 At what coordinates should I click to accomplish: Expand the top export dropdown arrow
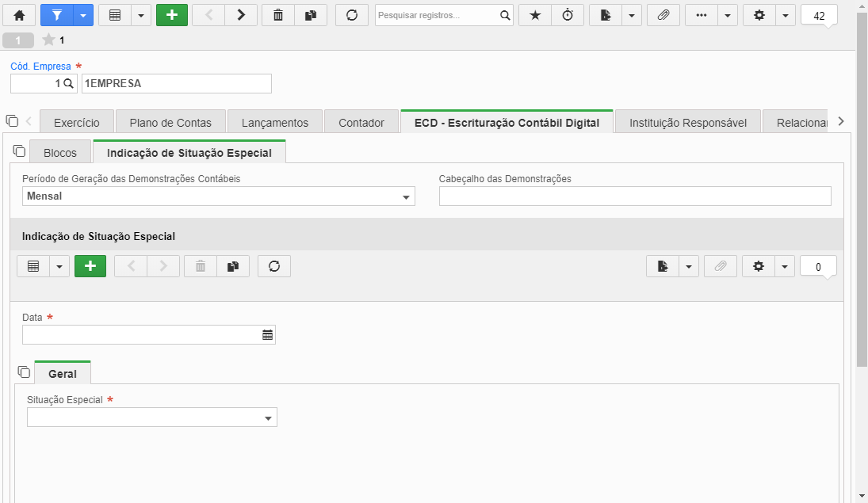(x=632, y=16)
